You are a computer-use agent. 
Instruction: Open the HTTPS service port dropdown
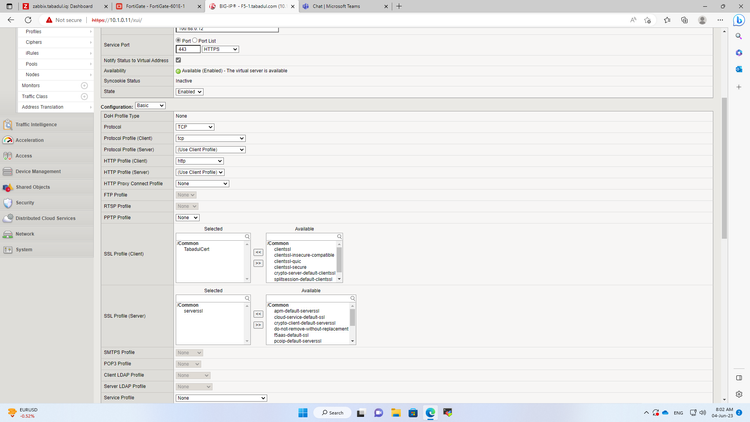coord(220,49)
